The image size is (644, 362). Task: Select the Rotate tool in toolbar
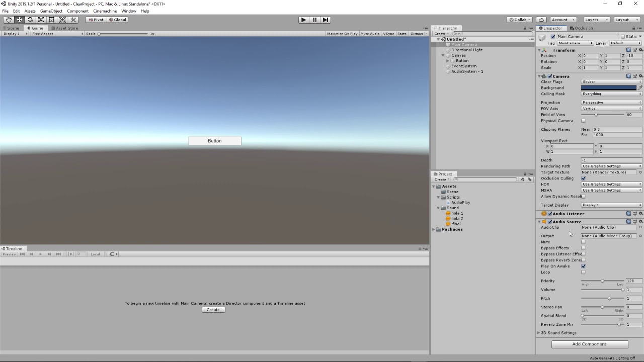point(30,20)
